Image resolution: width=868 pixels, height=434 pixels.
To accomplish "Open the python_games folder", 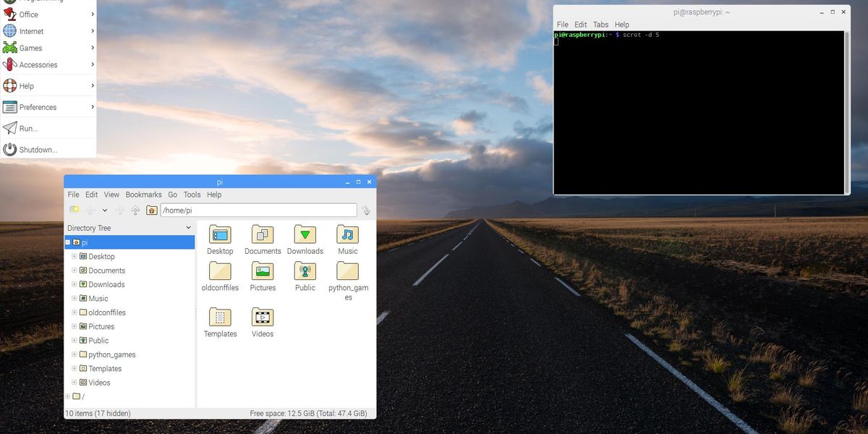I will [x=348, y=271].
